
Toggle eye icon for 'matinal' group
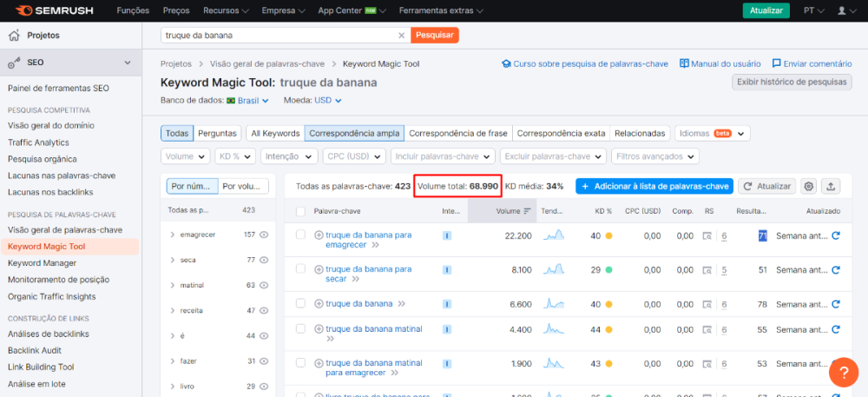tap(264, 285)
